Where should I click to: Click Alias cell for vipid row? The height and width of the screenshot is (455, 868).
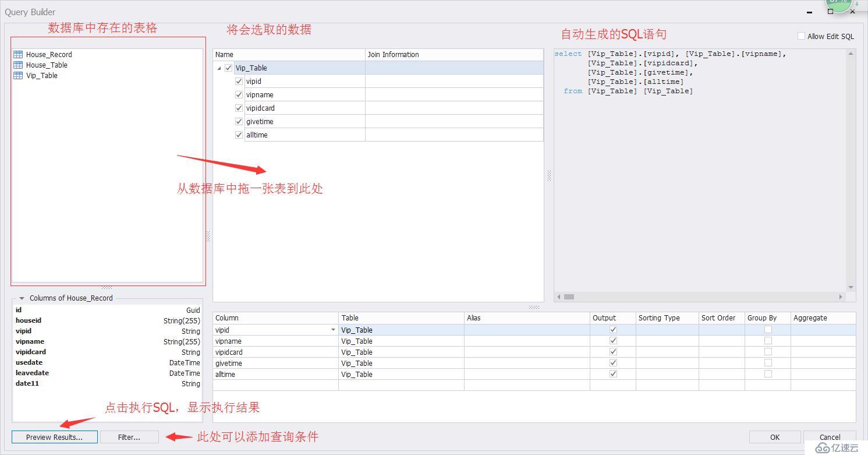point(527,330)
